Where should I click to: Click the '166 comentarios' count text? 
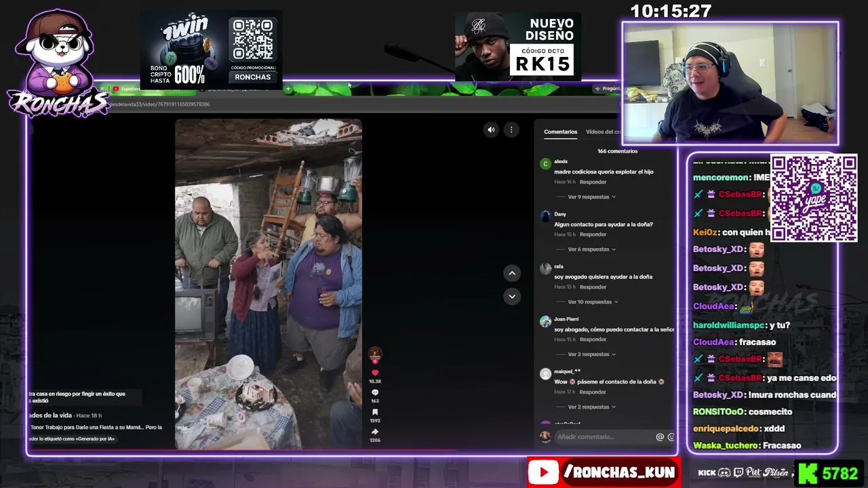tap(617, 151)
